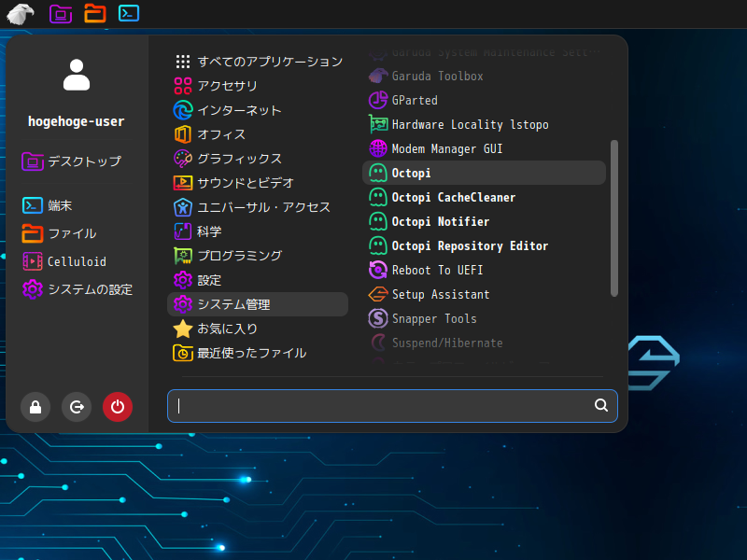Select インターネット category
The image size is (747, 560).
(x=258, y=110)
